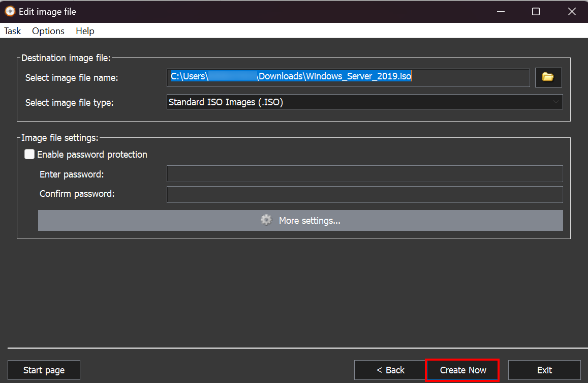Focus the Enter password field
Screen dimensions: 588x383
[364, 174]
